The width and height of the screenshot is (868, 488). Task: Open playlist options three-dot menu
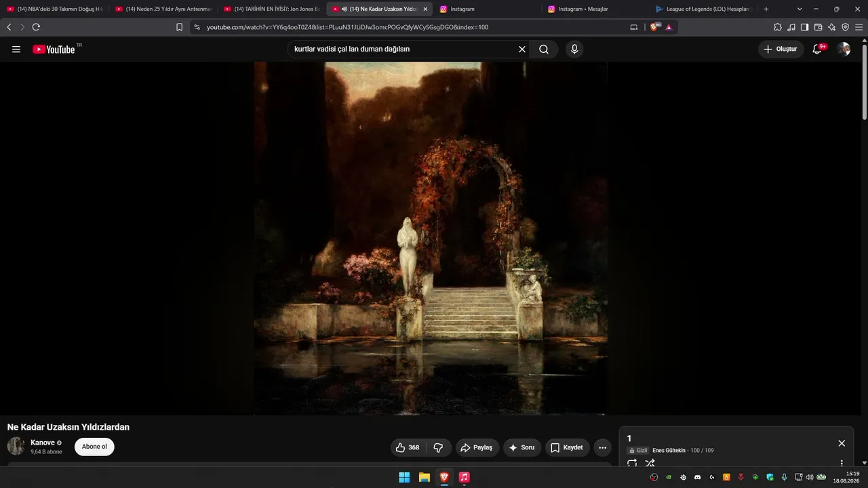(x=842, y=464)
